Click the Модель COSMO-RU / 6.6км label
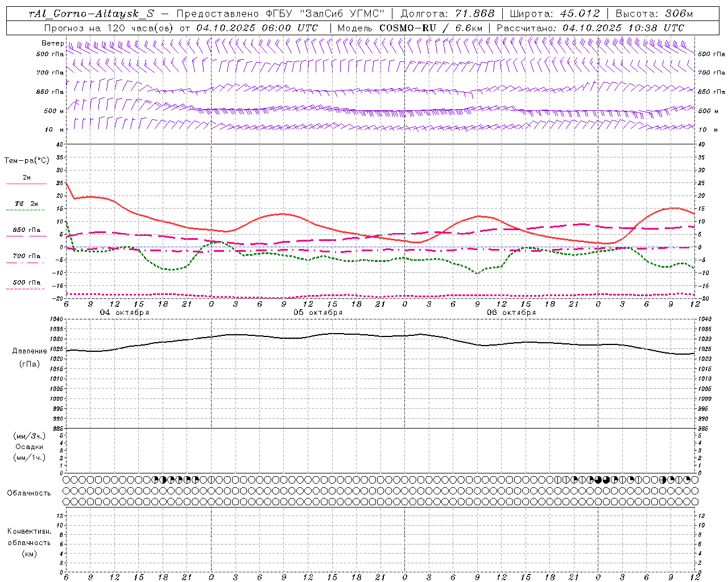Screen dimensions: 728x582 (409, 28)
